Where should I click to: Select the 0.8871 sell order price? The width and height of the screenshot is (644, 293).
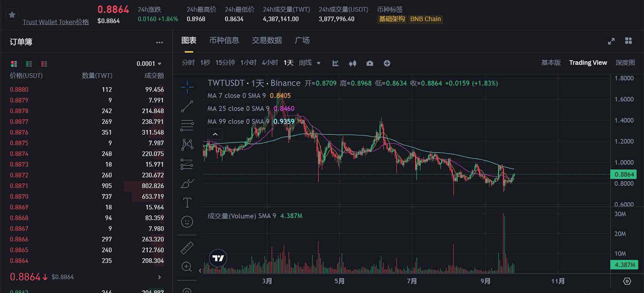coord(19,186)
